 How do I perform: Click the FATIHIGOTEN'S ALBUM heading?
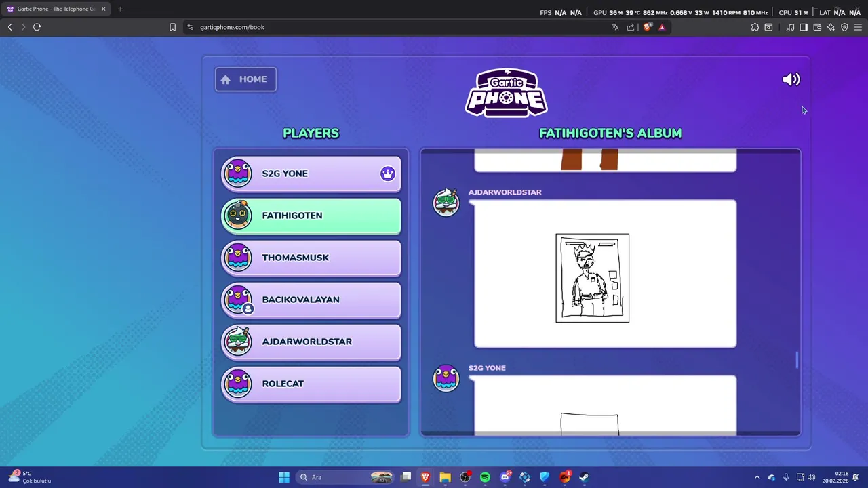tap(610, 133)
